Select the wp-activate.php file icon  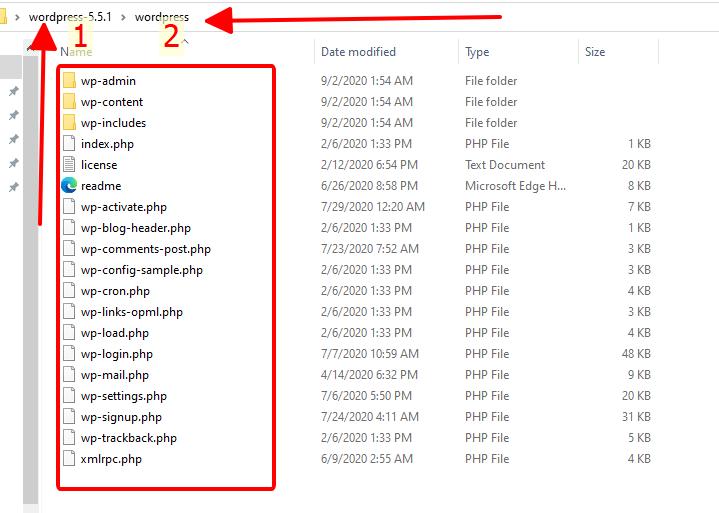point(69,206)
